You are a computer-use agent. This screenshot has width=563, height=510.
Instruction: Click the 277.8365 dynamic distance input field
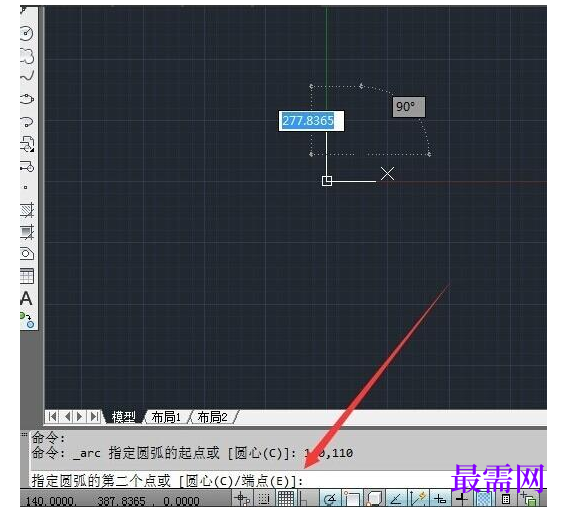point(311,121)
